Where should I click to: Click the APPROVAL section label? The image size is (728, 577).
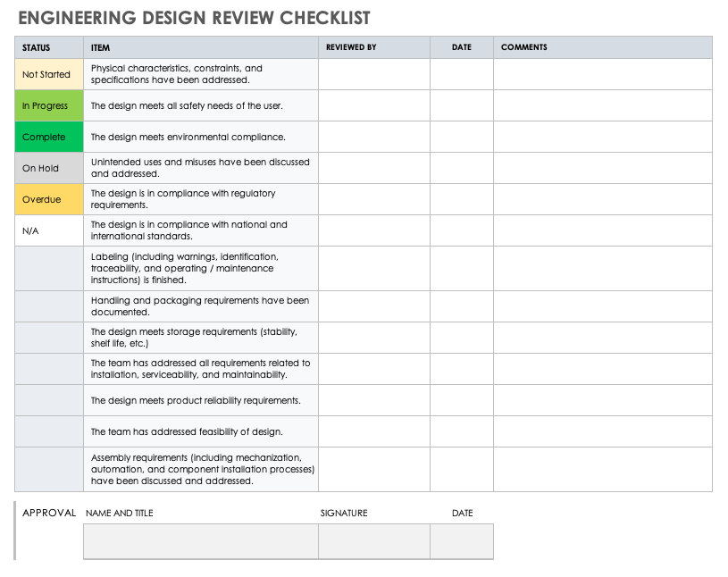pos(49,513)
